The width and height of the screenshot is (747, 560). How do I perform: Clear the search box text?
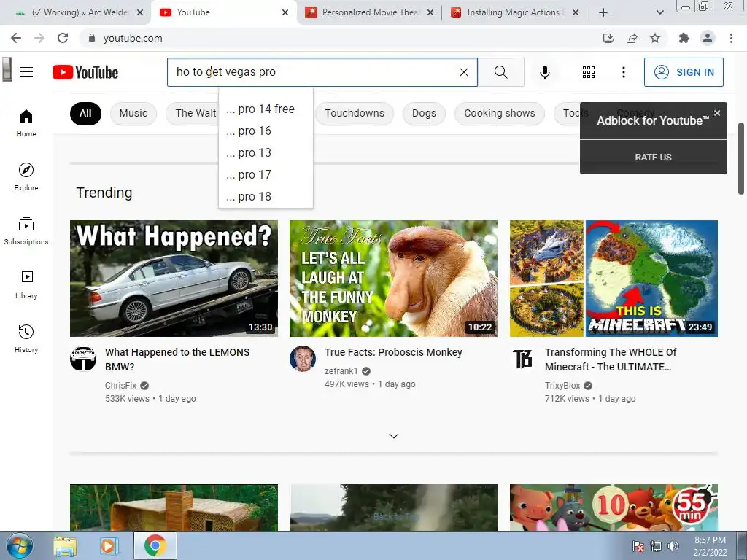pos(463,72)
